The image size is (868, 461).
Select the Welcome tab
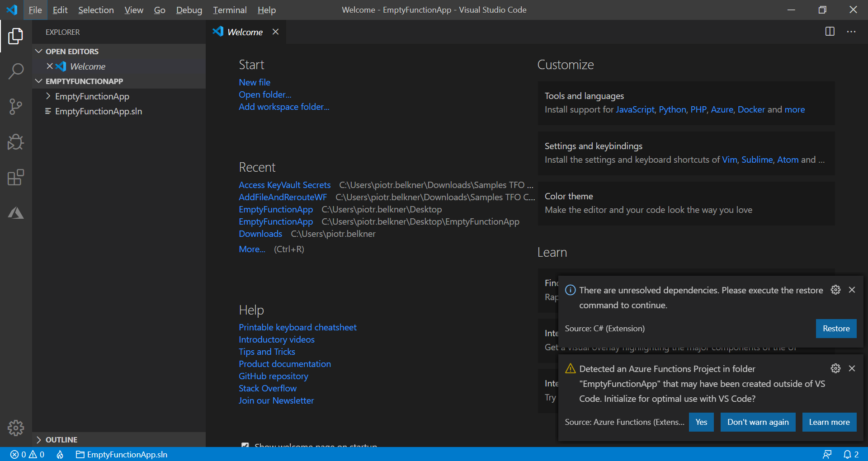(245, 32)
